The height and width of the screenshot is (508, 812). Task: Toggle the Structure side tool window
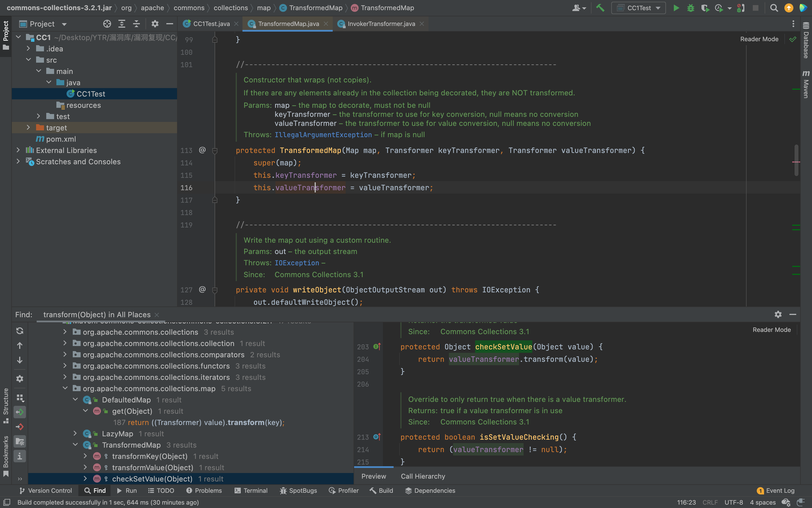coord(6,406)
